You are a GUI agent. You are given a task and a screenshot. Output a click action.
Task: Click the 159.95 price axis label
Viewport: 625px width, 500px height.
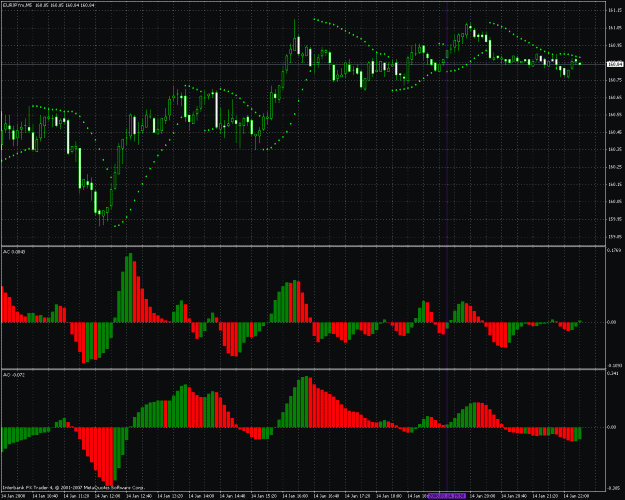[615, 219]
